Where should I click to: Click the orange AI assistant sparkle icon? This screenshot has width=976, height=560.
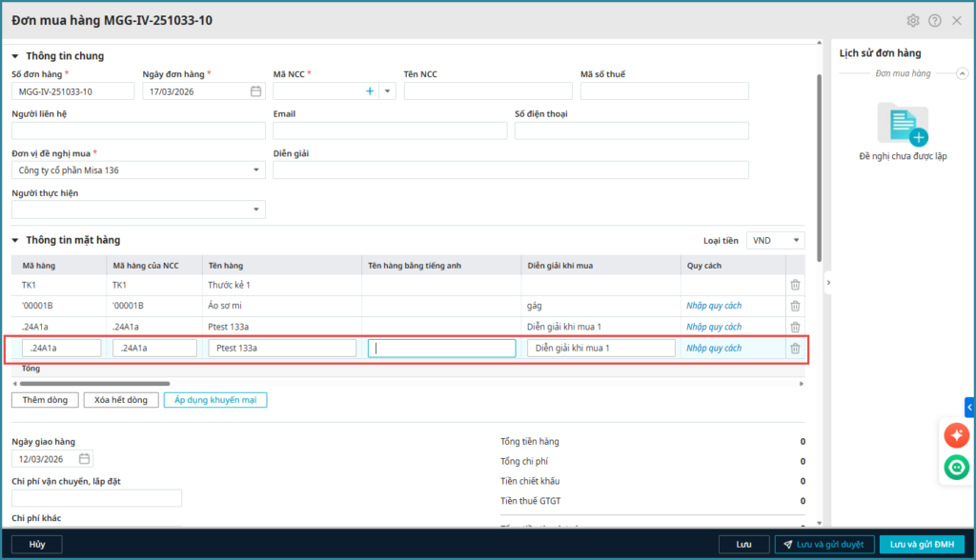point(956,434)
